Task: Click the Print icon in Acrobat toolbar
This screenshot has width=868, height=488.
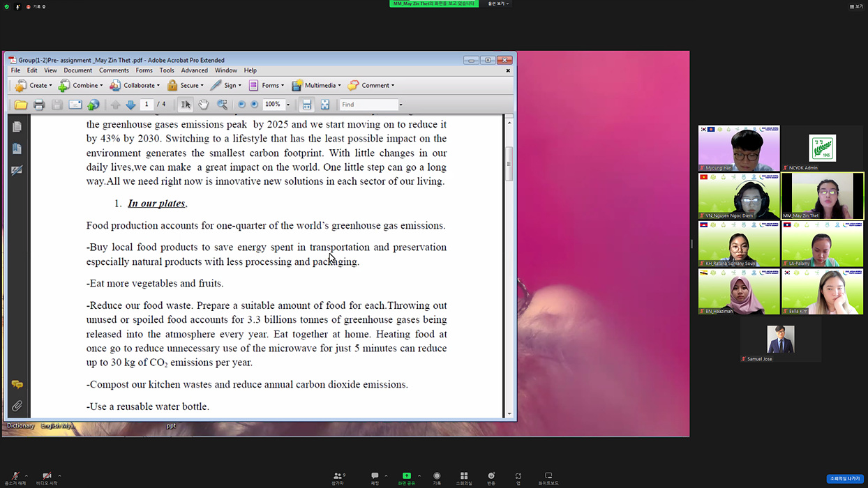Action: 39,105
